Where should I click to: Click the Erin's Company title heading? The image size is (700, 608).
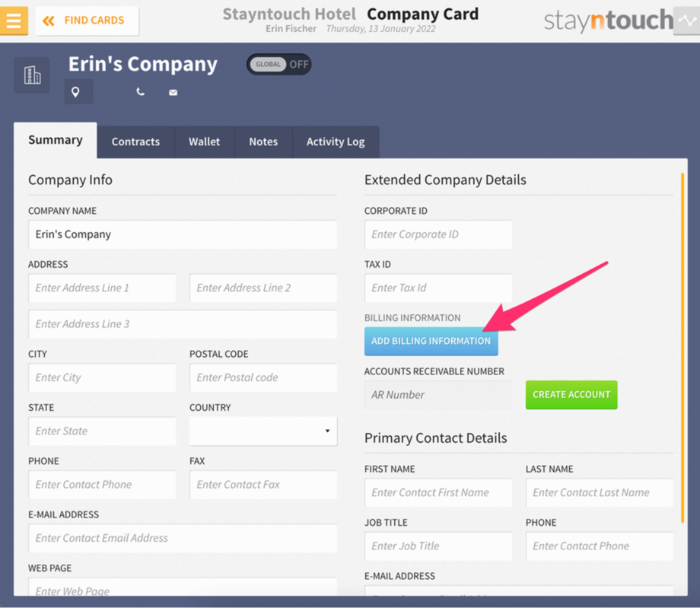point(143,64)
